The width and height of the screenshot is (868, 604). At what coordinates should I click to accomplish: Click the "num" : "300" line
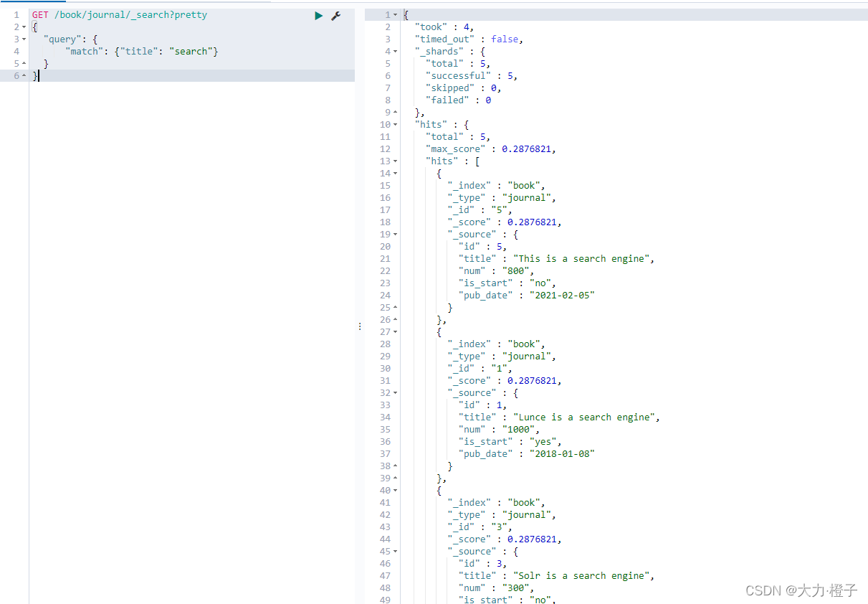pyautogui.click(x=497, y=588)
